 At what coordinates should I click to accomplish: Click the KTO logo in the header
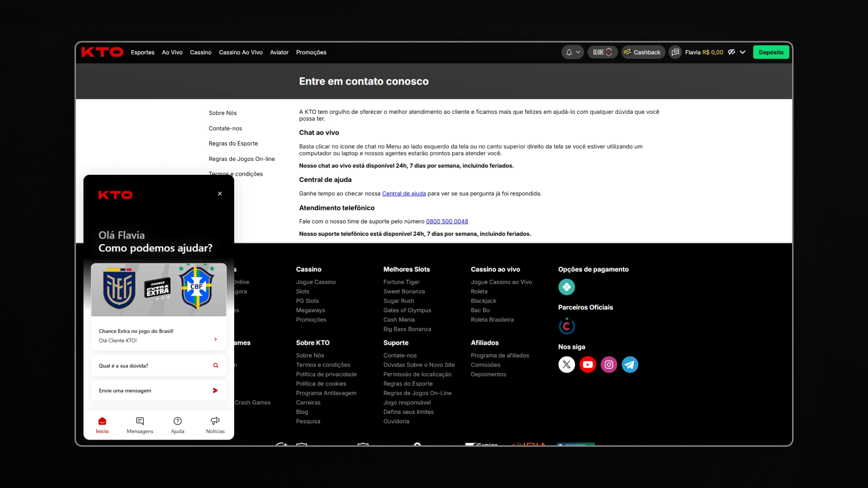(102, 52)
